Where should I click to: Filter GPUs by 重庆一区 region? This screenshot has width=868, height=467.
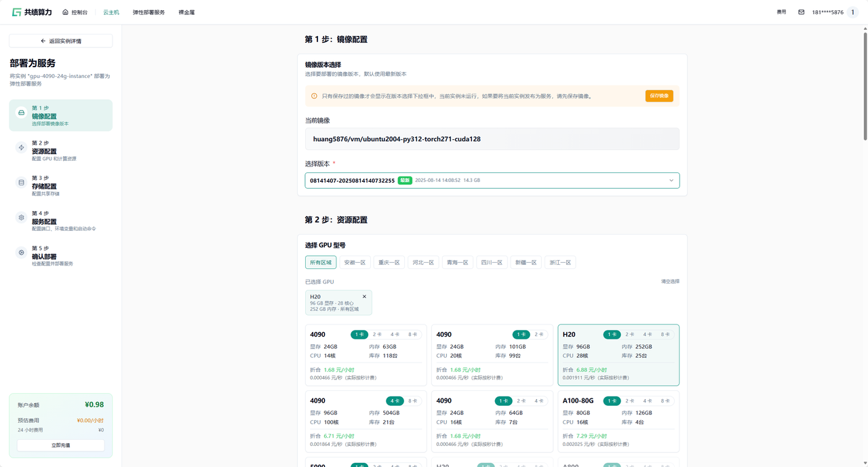(389, 263)
